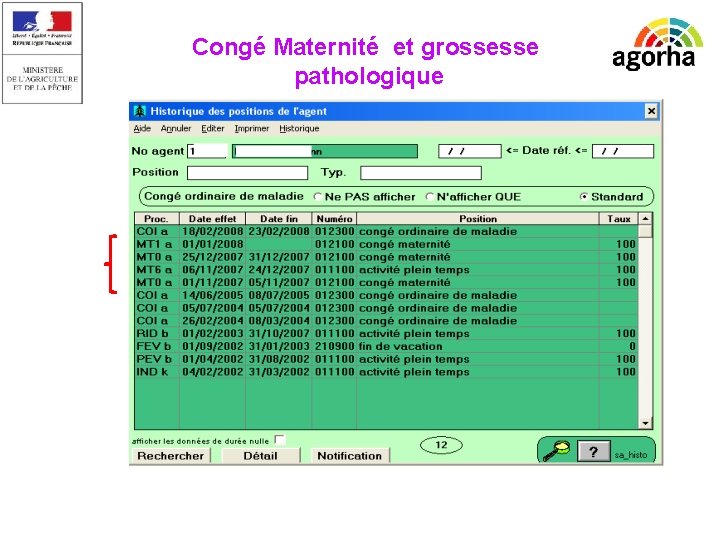
Task: Focus the No agent number field
Action: point(207,151)
